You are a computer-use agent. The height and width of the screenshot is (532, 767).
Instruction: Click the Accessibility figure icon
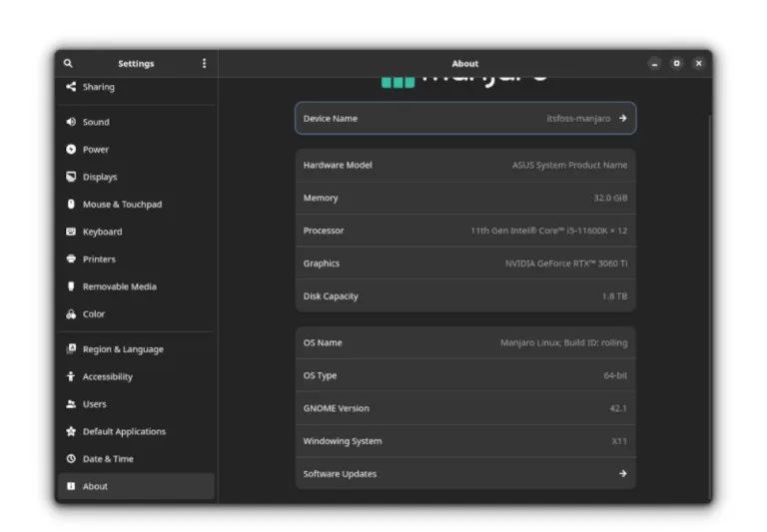tap(71, 376)
